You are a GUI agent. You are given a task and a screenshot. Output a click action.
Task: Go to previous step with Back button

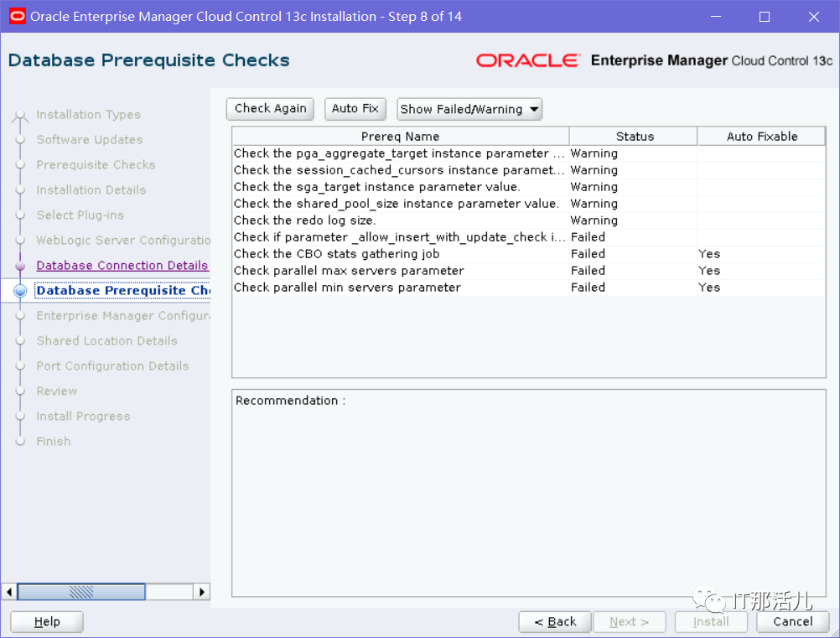click(x=555, y=622)
